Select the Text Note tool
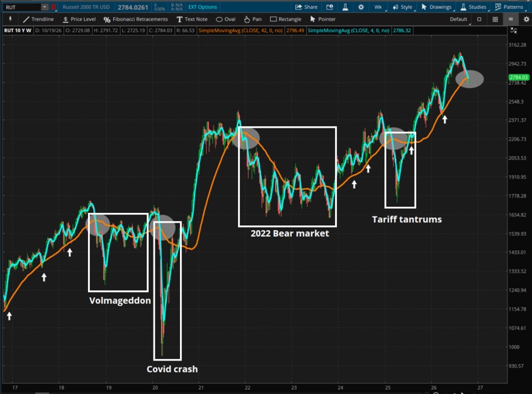The height and width of the screenshot is (394, 532). pyautogui.click(x=193, y=19)
